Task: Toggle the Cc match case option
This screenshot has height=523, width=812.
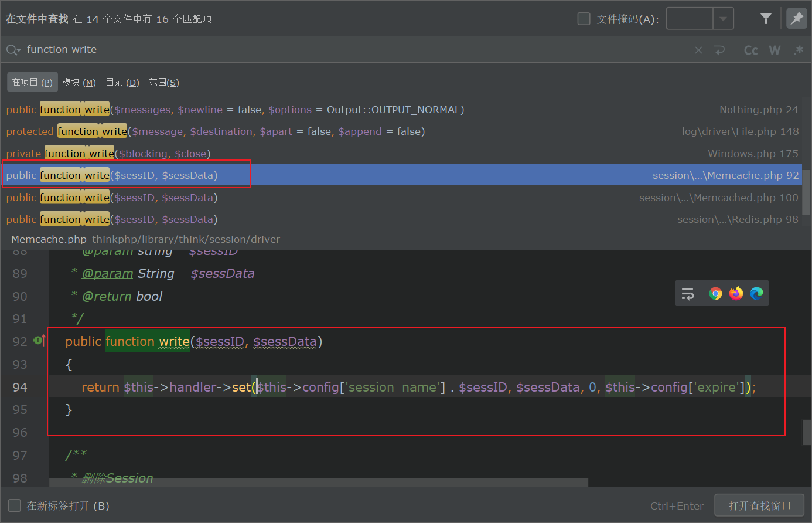Action: [750, 50]
